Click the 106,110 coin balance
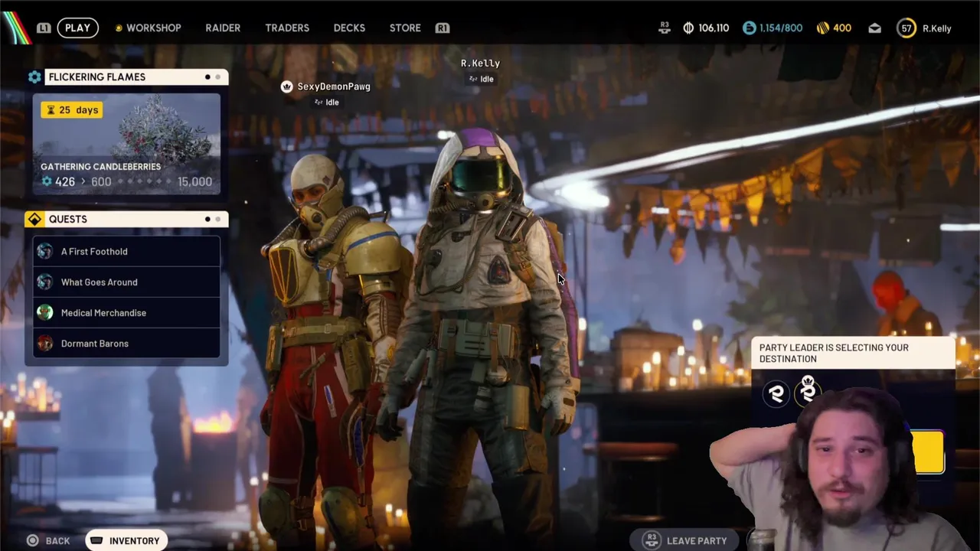 coord(714,28)
